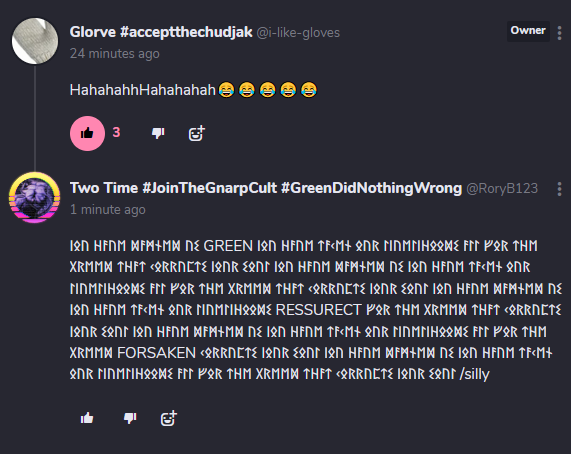The image size is (571, 454).
Task: Like Two Time's runic comment
Action: click(87, 418)
